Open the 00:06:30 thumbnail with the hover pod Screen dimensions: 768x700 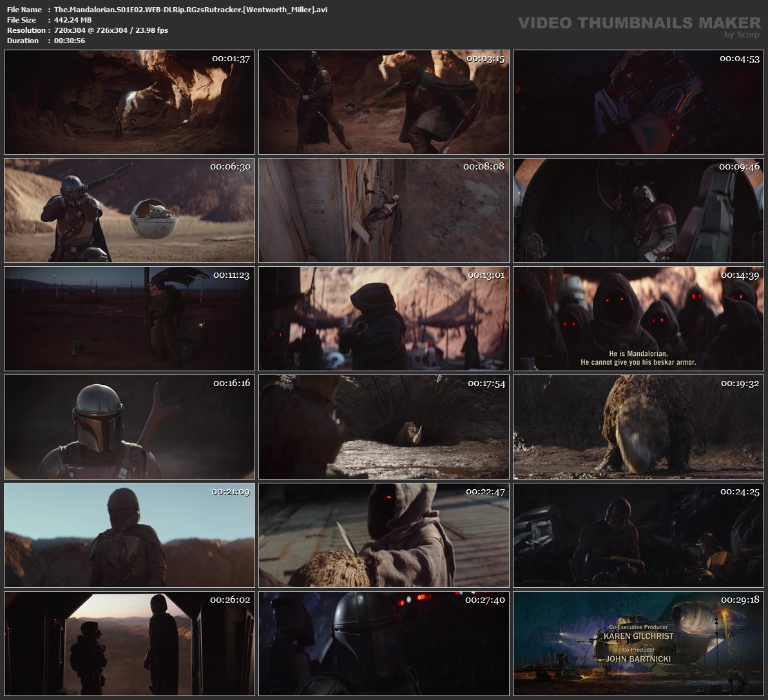(x=130, y=210)
